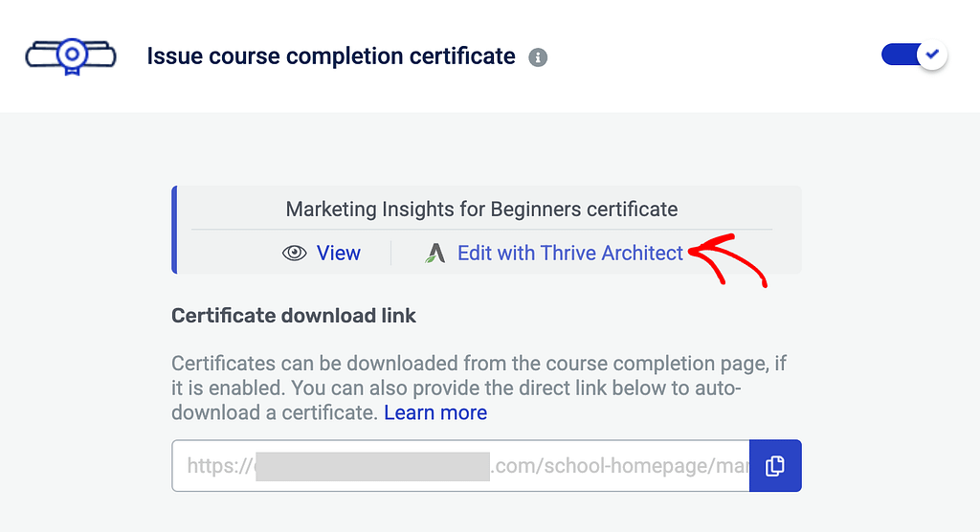
Task: Click the divider between View and Edit
Action: 390,254
